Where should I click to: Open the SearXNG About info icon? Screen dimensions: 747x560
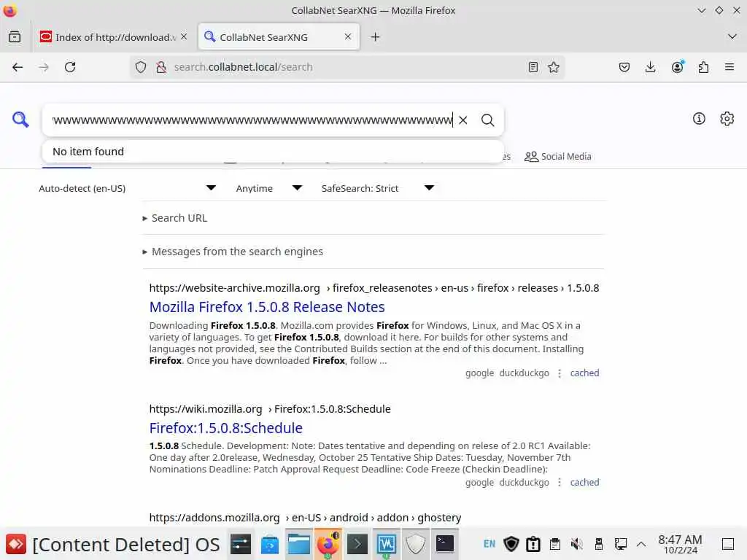pos(699,119)
